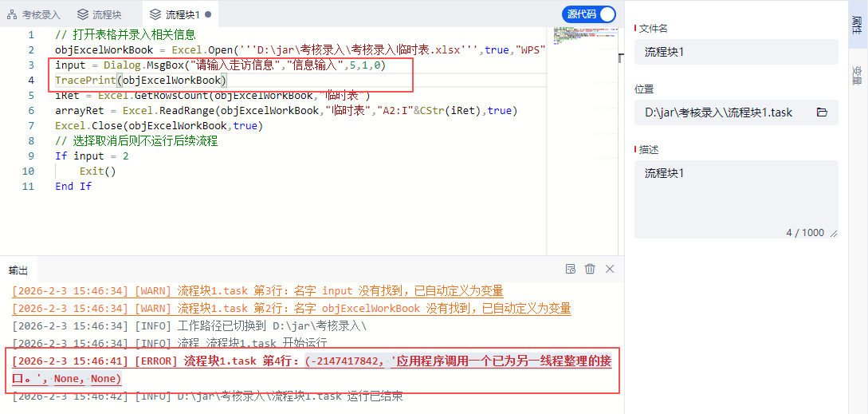Open the WARN log about input variable
This screenshot has height=414, width=868.
pos(257,290)
